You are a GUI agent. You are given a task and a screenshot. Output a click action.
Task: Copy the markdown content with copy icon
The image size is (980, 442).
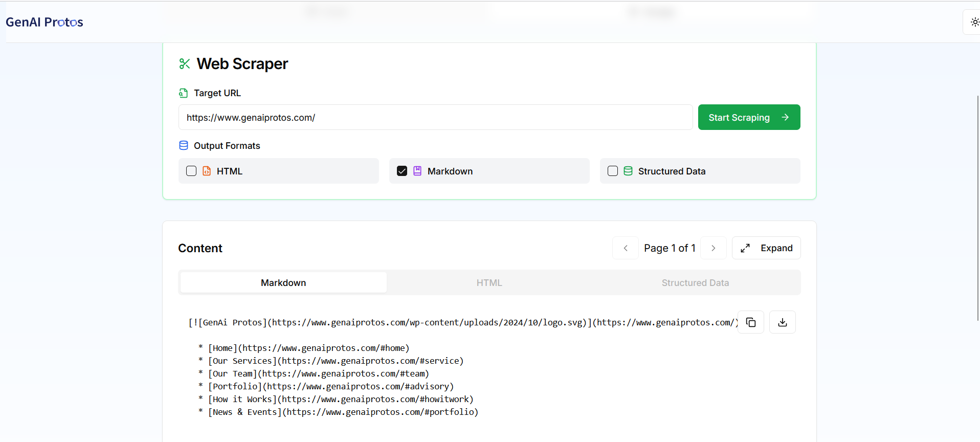[x=751, y=322]
